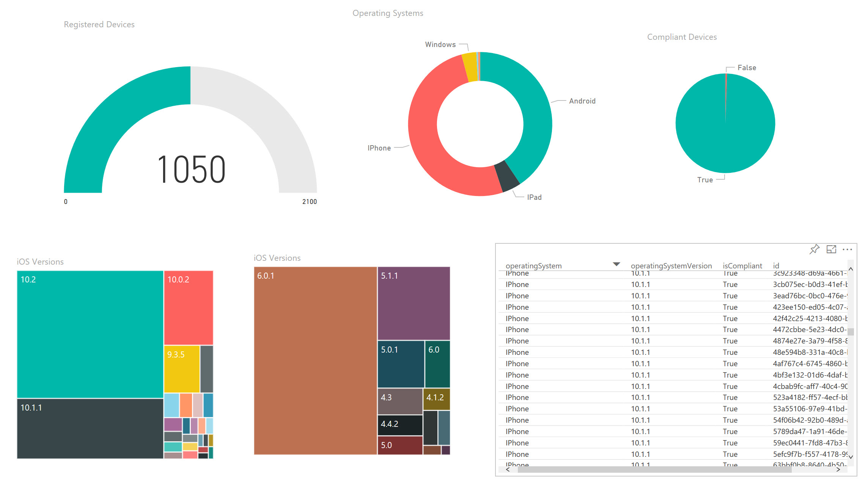Sort by isCompliant column header
Viewport: 868px width, 486px height.
(x=742, y=266)
